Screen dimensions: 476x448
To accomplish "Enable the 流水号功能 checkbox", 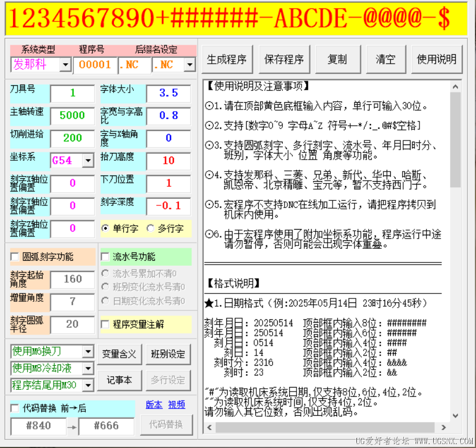I will (105, 257).
